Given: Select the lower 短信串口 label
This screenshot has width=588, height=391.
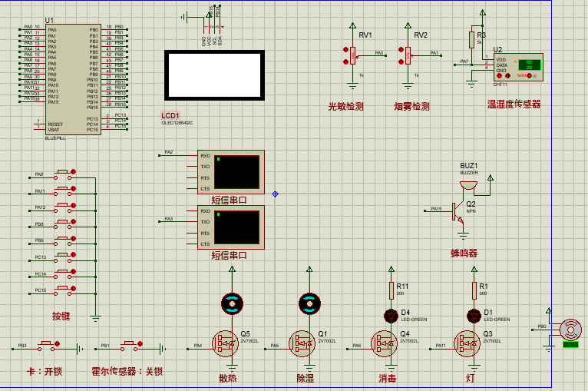Looking at the screenshot, I should tap(229, 256).
